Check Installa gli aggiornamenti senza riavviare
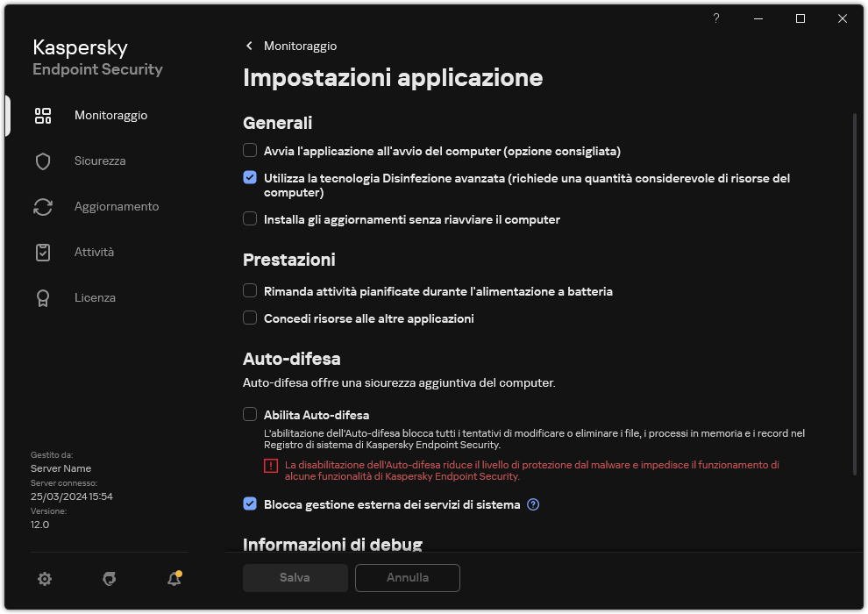The image size is (868, 614). click(x=250, y=219)
